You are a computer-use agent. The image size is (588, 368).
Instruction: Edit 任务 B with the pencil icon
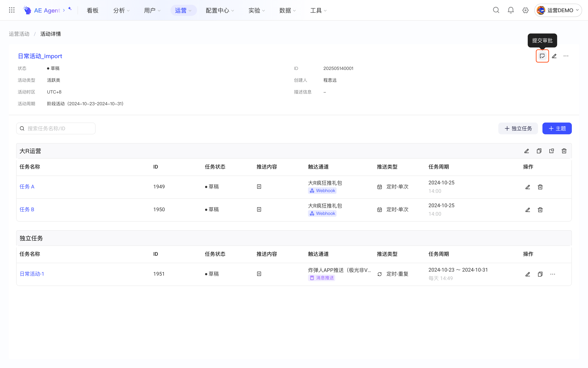[528, 210]
